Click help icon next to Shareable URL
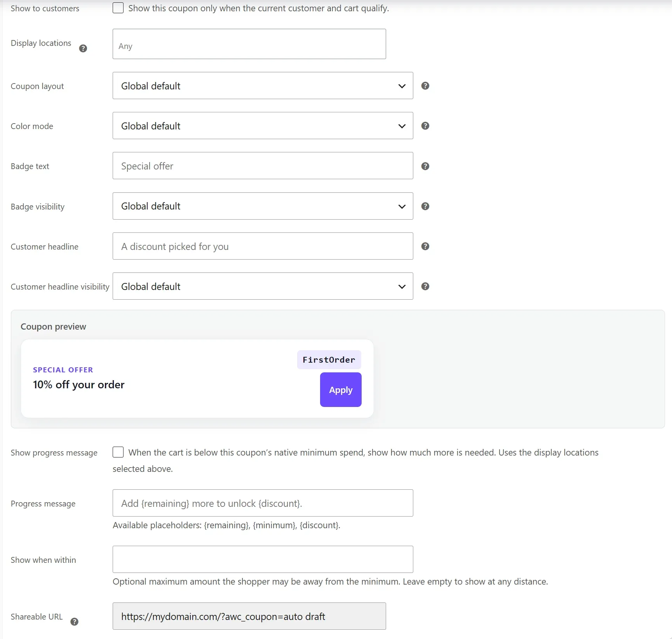Screen dimensions: 672x639 point(75,622)
